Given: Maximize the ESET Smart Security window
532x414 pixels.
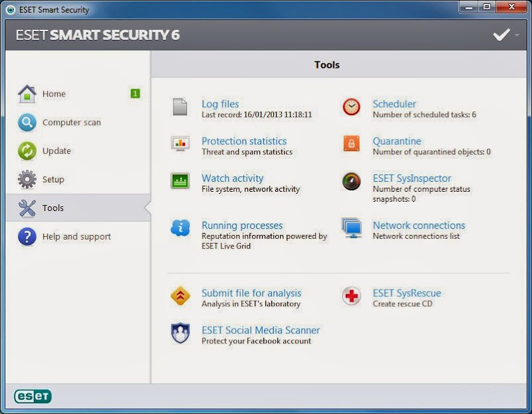Looking at the screenshot, I should [487, 7].
